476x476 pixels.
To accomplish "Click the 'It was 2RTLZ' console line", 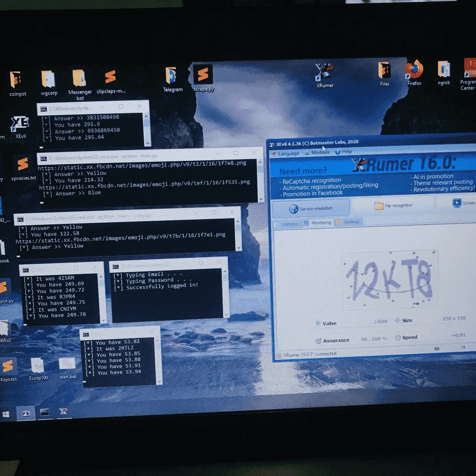I will tap(109, 348).
